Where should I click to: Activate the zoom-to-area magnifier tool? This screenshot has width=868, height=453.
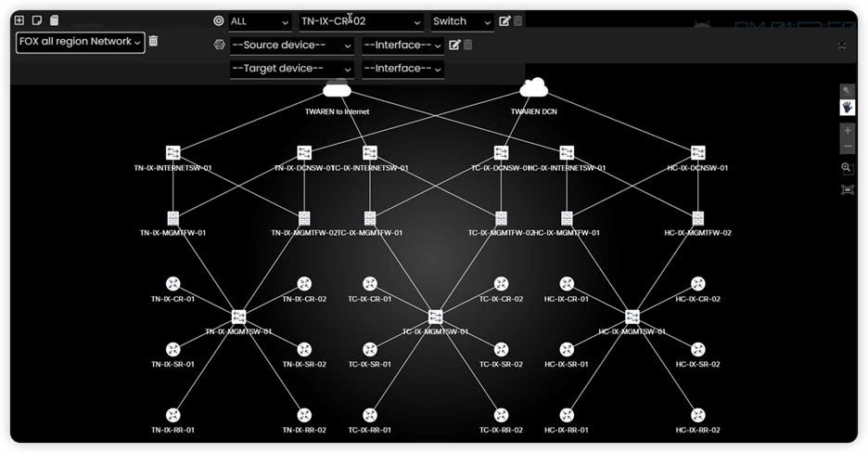(847, 168)
